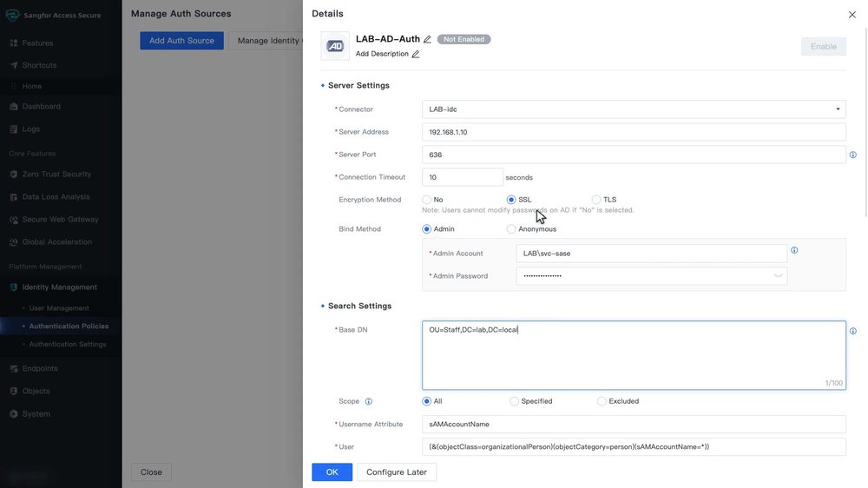Click the Shortcuts sidebar icon
Screen dimensions: 868x488
[x=14, y=65]
